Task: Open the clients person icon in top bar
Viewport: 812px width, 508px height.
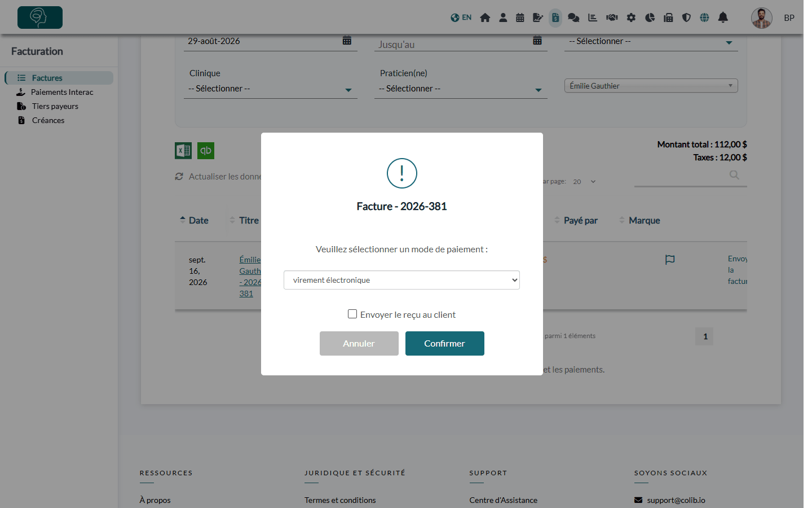Action: pyautogui.click(x=503, y=17)
